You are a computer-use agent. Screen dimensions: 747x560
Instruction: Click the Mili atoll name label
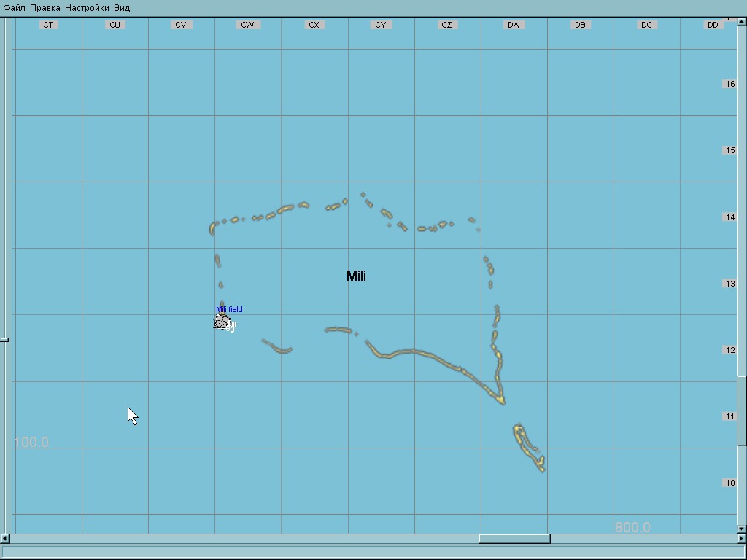coord(356,276)
